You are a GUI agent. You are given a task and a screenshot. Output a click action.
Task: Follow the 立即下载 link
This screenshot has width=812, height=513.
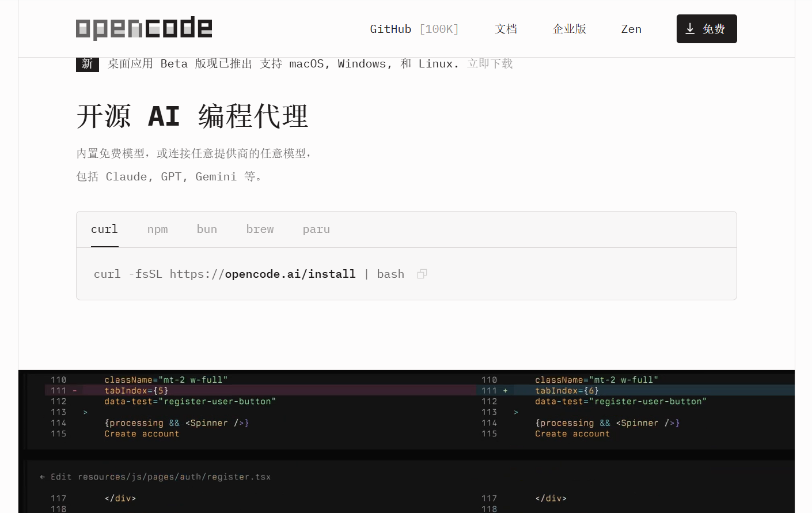[490, 63]
